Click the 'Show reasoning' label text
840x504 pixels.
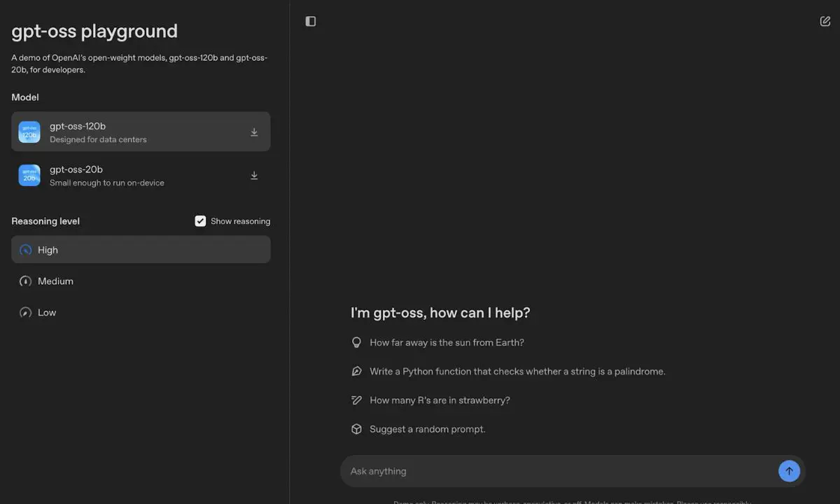click(x=240, y=221)
